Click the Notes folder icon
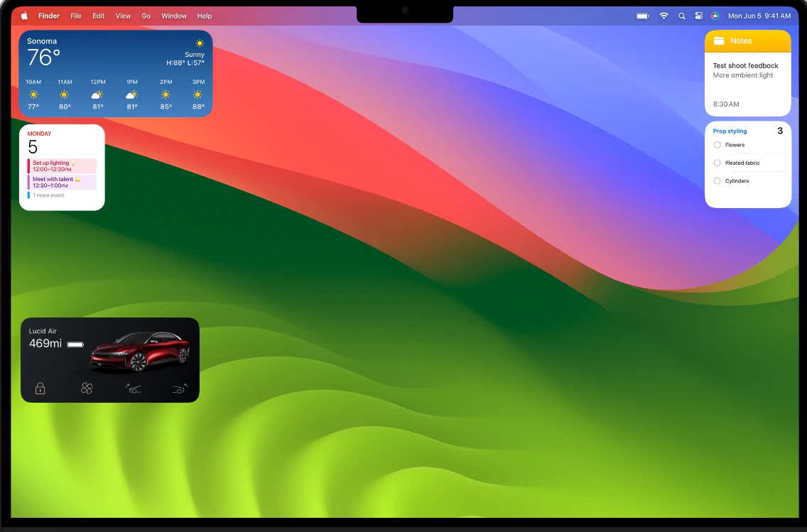This screenshot has width=807, height=532. tap(719, 40)
